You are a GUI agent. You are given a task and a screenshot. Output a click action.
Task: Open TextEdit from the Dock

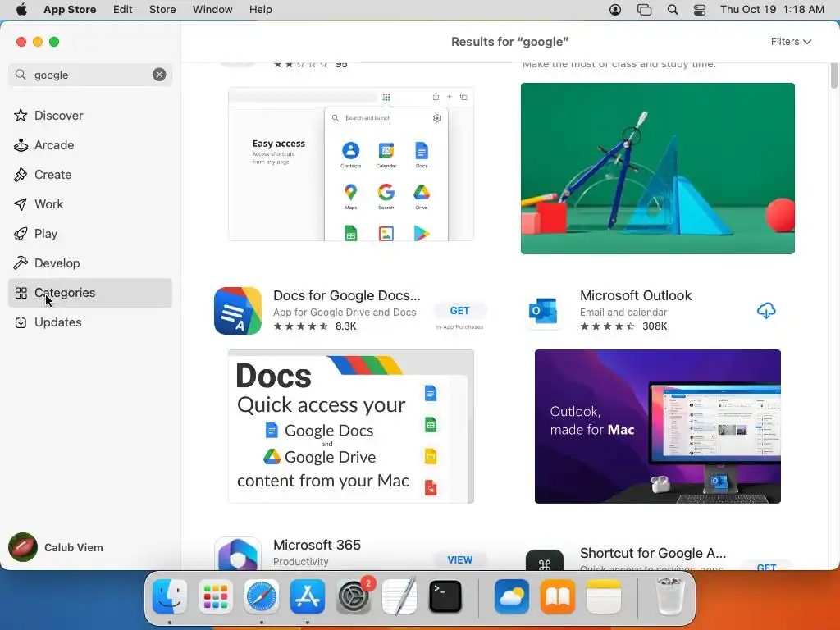tap(399, 596)
